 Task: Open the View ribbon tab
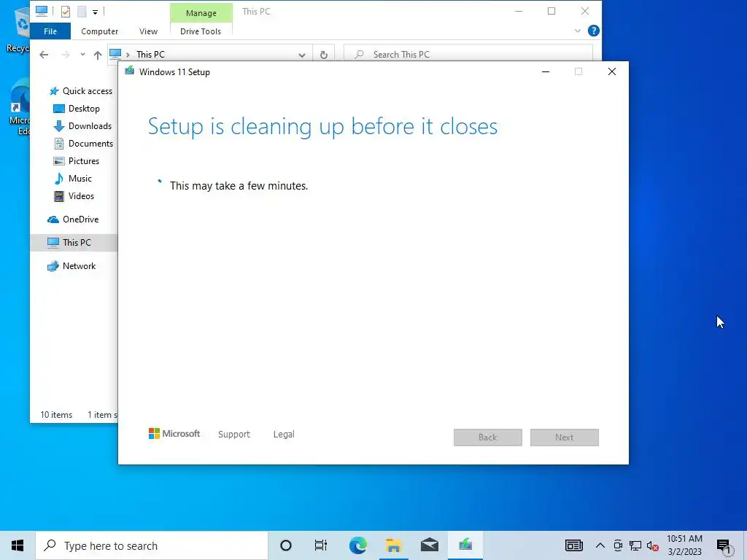tap(148, 31)
